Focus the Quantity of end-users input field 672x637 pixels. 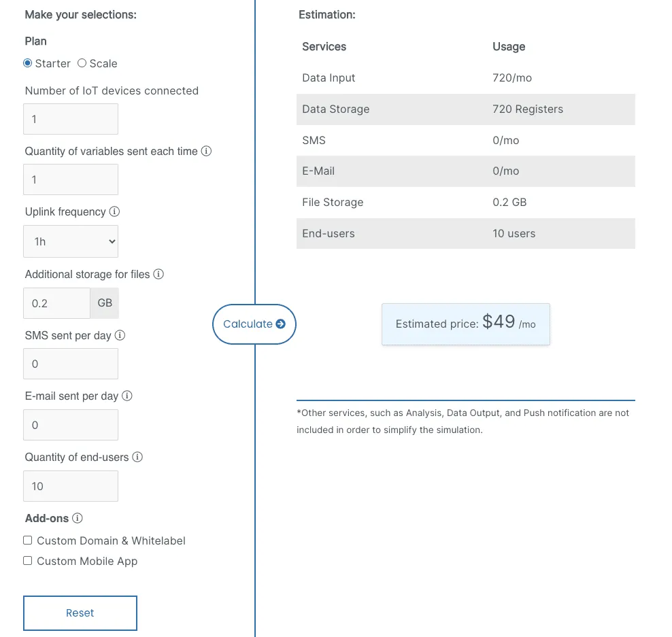point(71,485)
